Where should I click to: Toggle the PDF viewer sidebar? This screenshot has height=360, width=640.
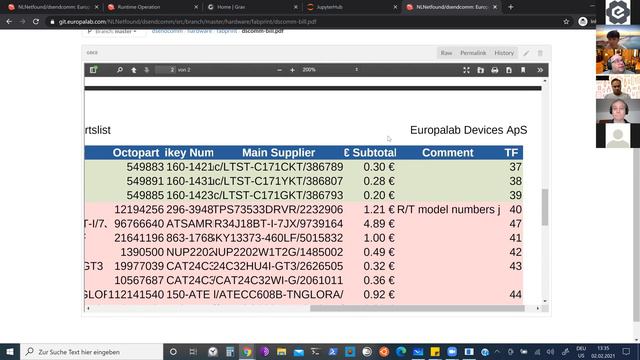[x=93, y=70]
